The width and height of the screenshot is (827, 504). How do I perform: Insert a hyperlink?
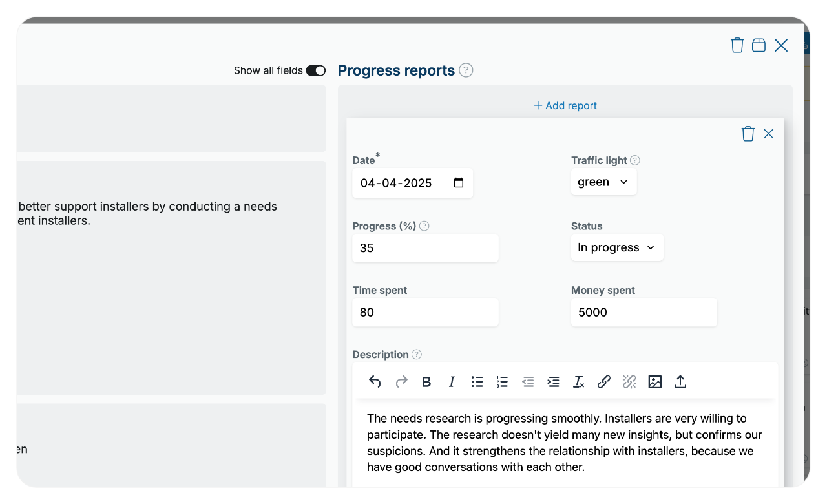click(604, 382)
